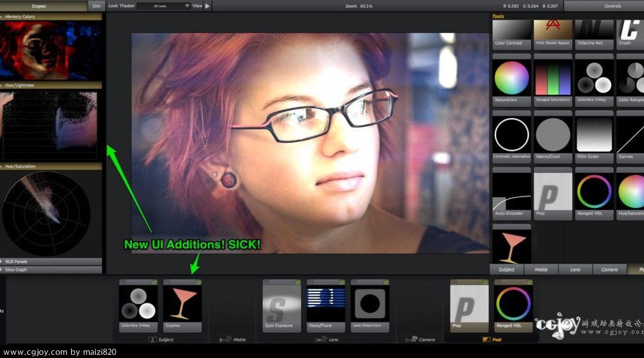Image resolution: width=644 pixels, height=358 pixels.
Task: Toggle power on chain Pop tool
Action: pos(485,282)
